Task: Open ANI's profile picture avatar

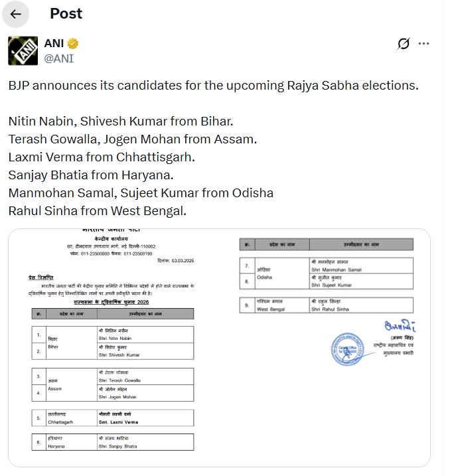Action: 23,50
